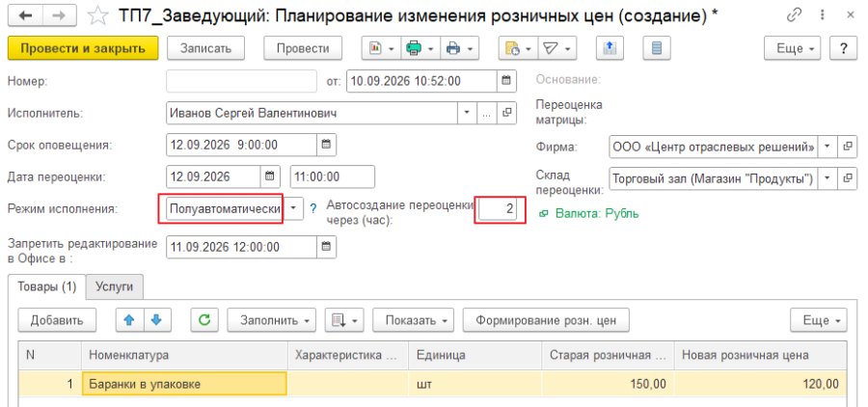
Task: Expand the Режим исполнения dropdown
Action: click(x=293, y=208)
